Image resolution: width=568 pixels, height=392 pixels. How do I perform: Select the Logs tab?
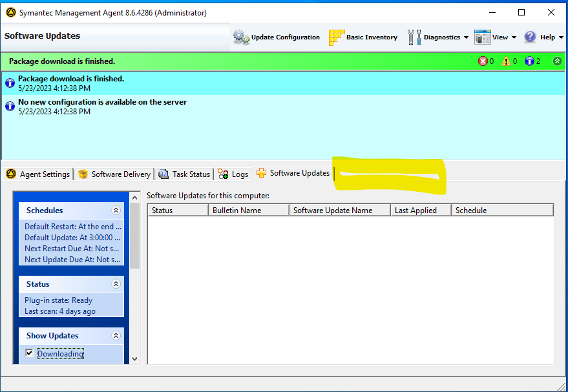(233, 174)
